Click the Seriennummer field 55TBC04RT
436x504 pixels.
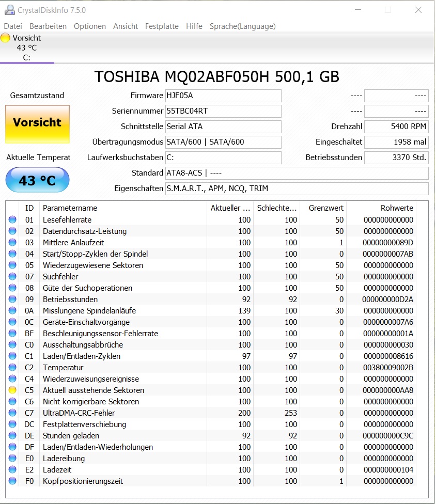coord(223,111)
